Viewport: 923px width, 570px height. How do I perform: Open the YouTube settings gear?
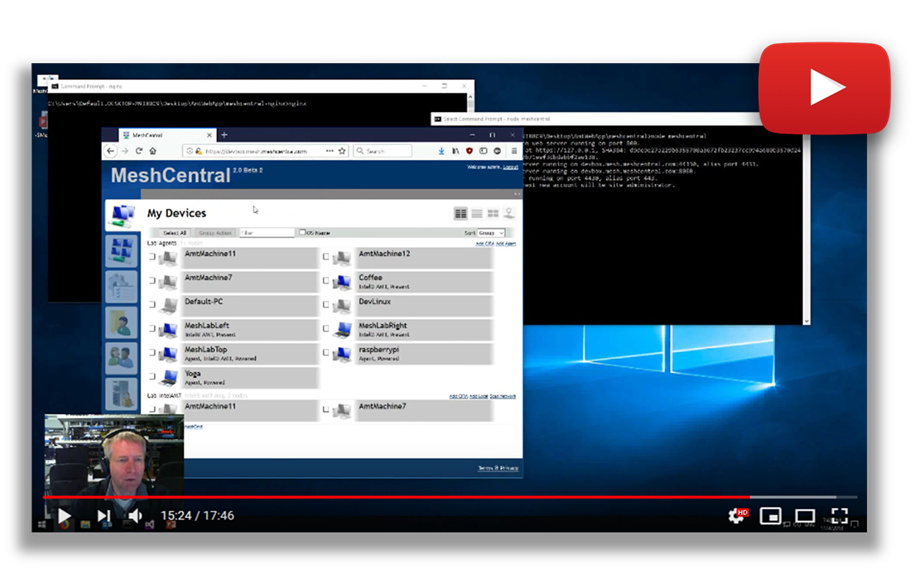pos(737,516)
